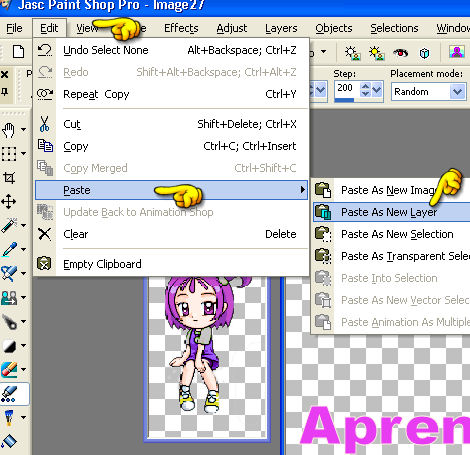Choose Copy in Edit menu
Viewport: 470px width, 455px height.
click(171, 146)
